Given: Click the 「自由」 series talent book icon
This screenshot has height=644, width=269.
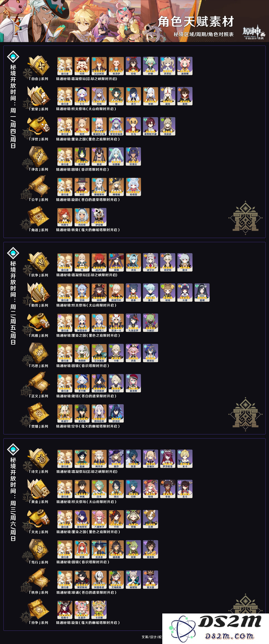Looking at the screenshot, I should (x=39, y=66).
